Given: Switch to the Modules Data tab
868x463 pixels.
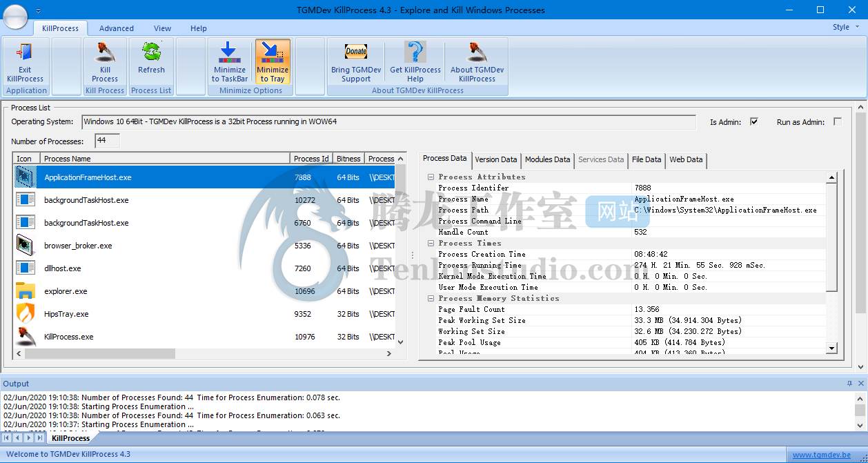Looking at the screenshot, I should coord(547,159).
